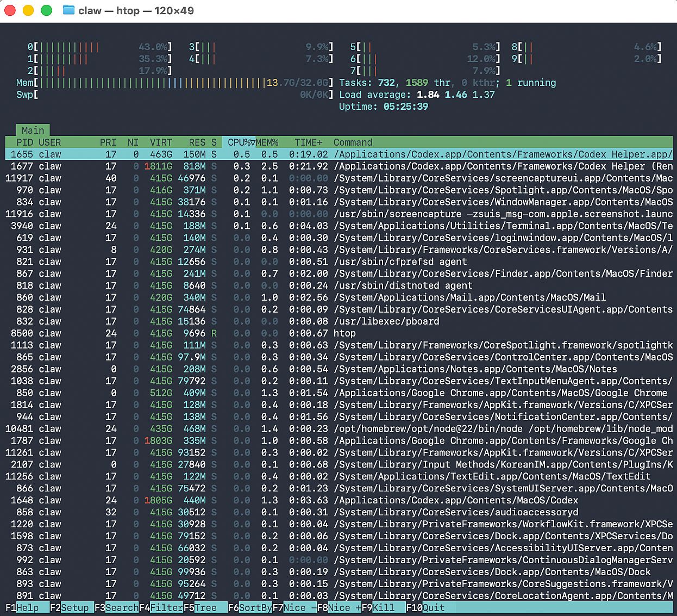
Task: Select the distnoted agent process row
Action: pos(339,285)
